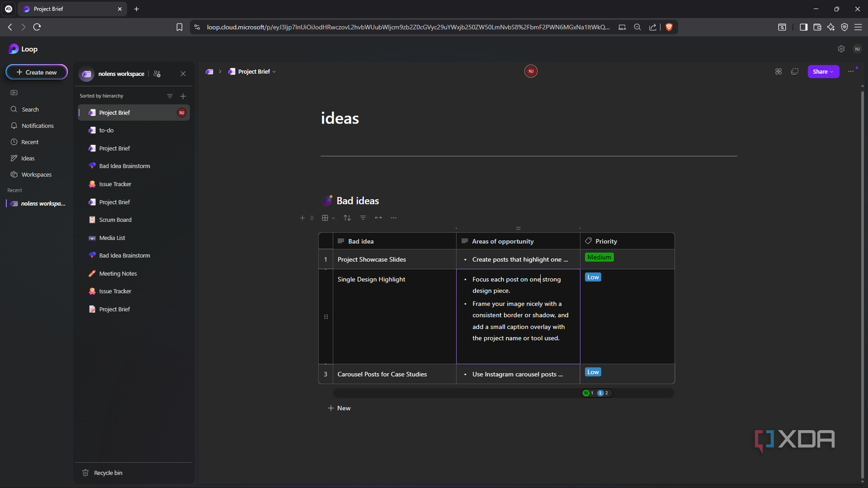Viewport: 868px width, 488px height.
Task: Click the table filter icon
Action: point(363,218)
